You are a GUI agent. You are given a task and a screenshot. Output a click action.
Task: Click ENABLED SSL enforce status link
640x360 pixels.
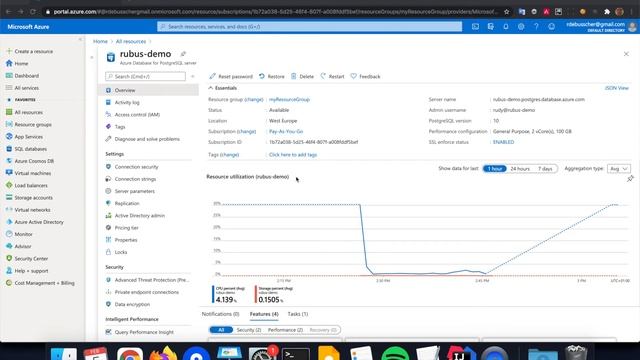(503, 142)
